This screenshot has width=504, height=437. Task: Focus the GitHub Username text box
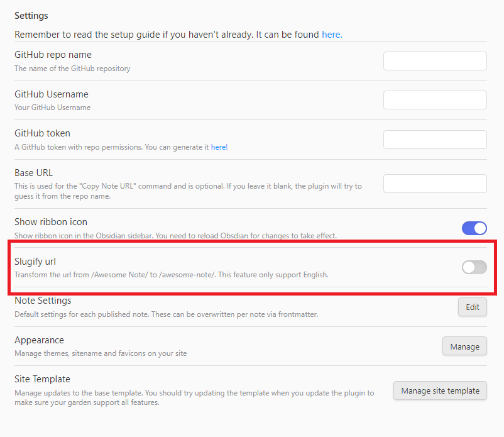point(435,99)
